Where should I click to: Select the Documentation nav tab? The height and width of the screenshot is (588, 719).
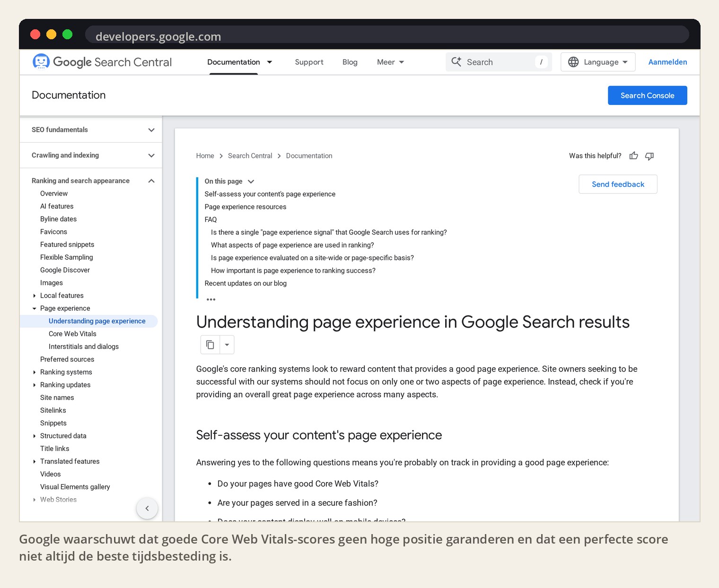point(234,62)
